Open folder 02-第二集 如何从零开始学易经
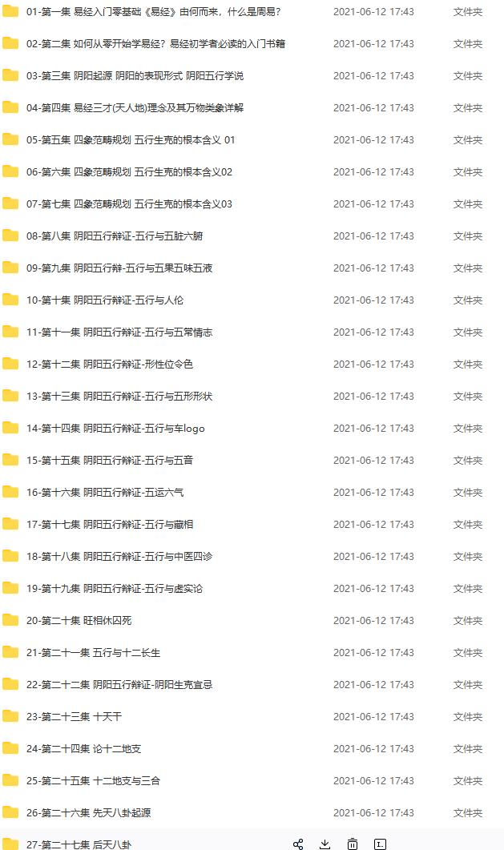This screenshot has width=504, height=850. tap(155, 44)
